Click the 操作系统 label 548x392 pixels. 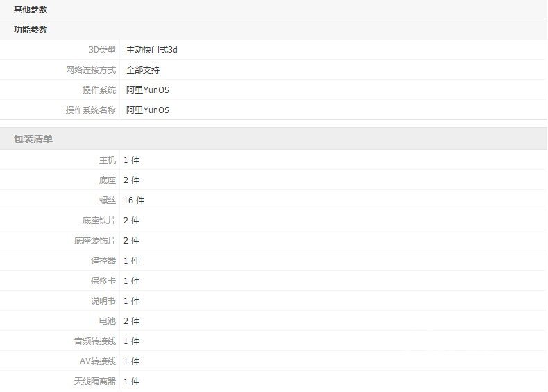[99, 90]
